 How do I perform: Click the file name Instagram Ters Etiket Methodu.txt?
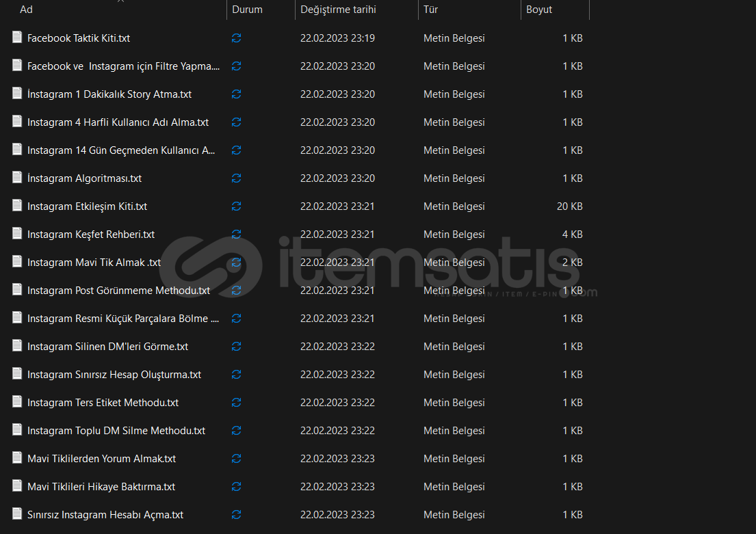coord(103,403)
